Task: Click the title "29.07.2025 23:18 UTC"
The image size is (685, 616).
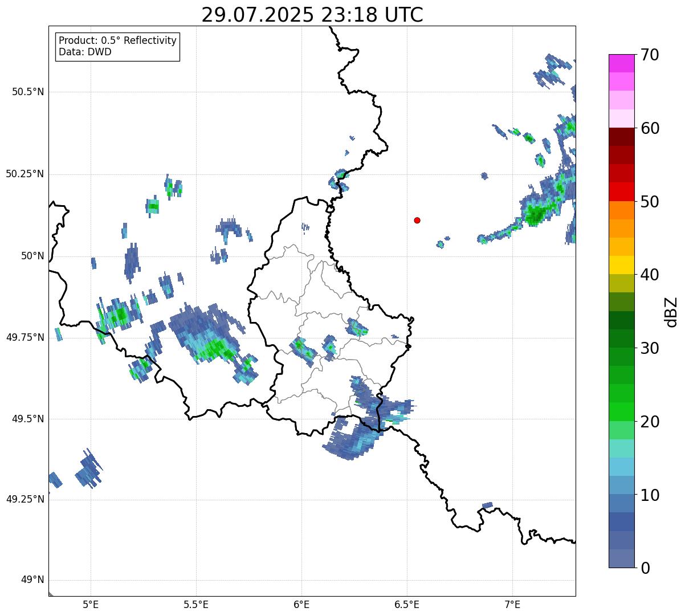Action: (x=312, y=15)
